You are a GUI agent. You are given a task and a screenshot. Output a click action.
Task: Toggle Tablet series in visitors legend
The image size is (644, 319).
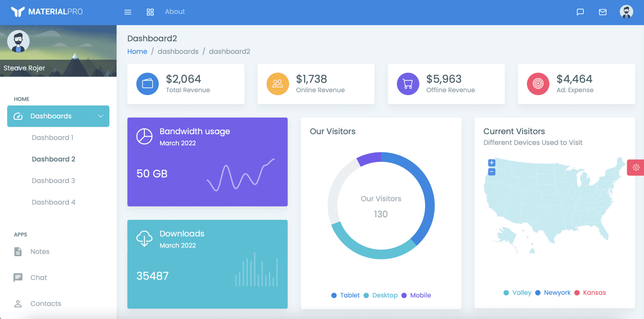pos(346,295)
